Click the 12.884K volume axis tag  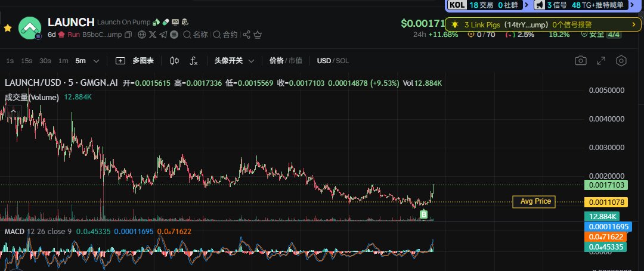602,216
